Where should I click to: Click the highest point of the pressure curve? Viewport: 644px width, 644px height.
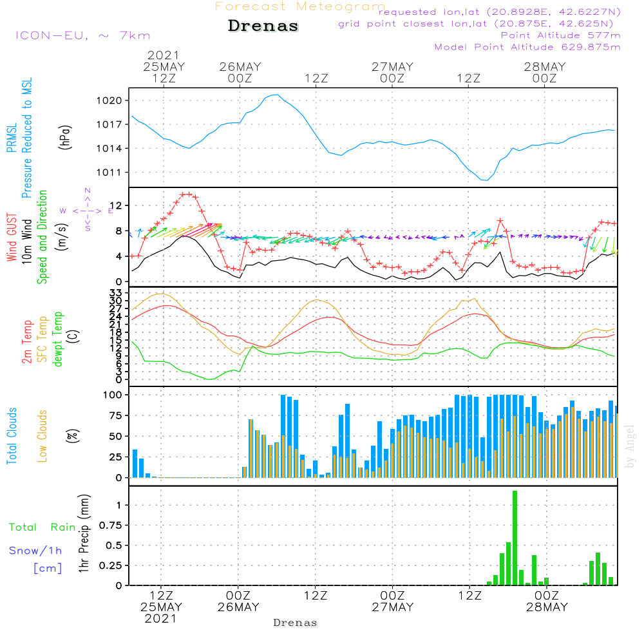click(x=278, y=95)
